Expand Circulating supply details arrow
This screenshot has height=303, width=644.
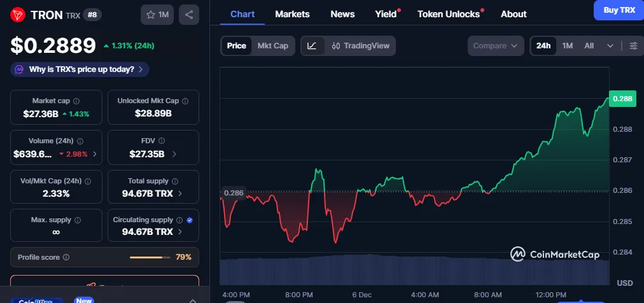pos(180,232)
